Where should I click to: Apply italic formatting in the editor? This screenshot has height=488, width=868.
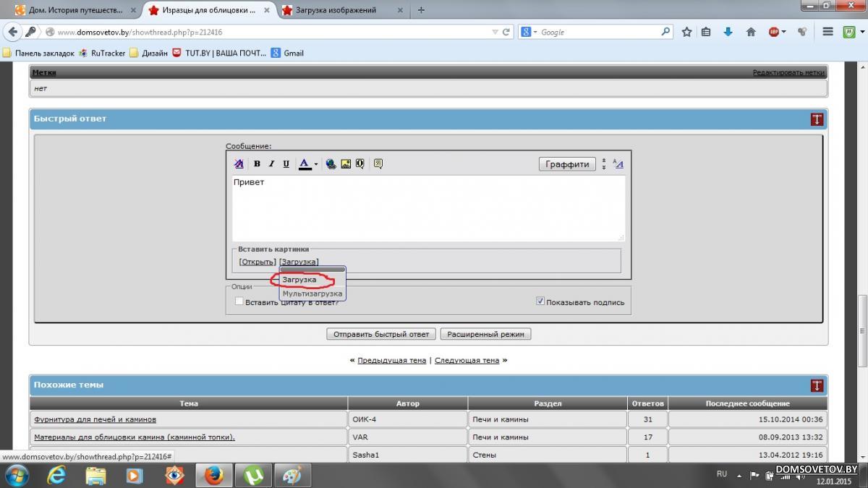(x=271, y=164)
